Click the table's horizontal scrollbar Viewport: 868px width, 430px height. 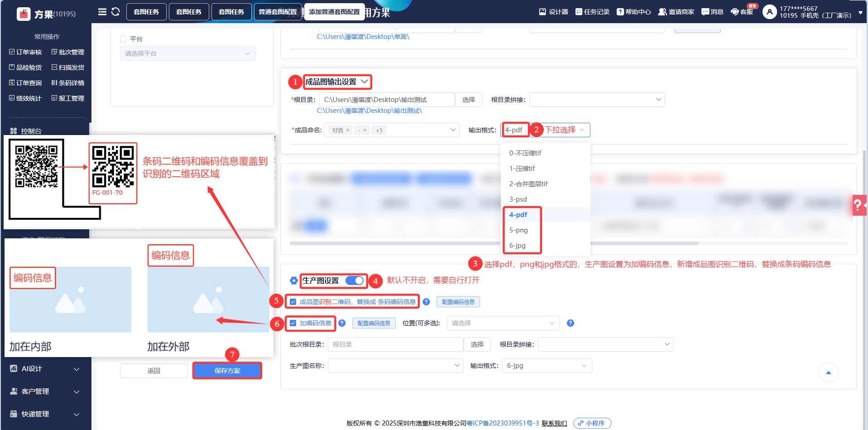[x=494, y=243]
